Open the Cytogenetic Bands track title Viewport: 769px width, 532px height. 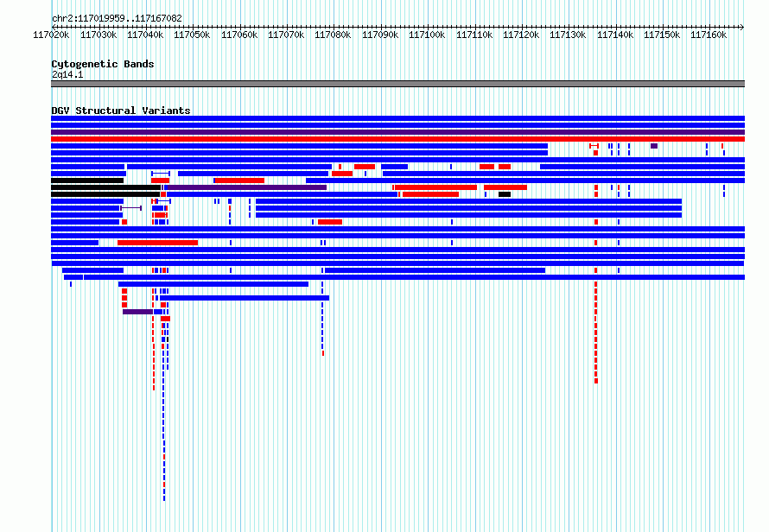(103, 64)
